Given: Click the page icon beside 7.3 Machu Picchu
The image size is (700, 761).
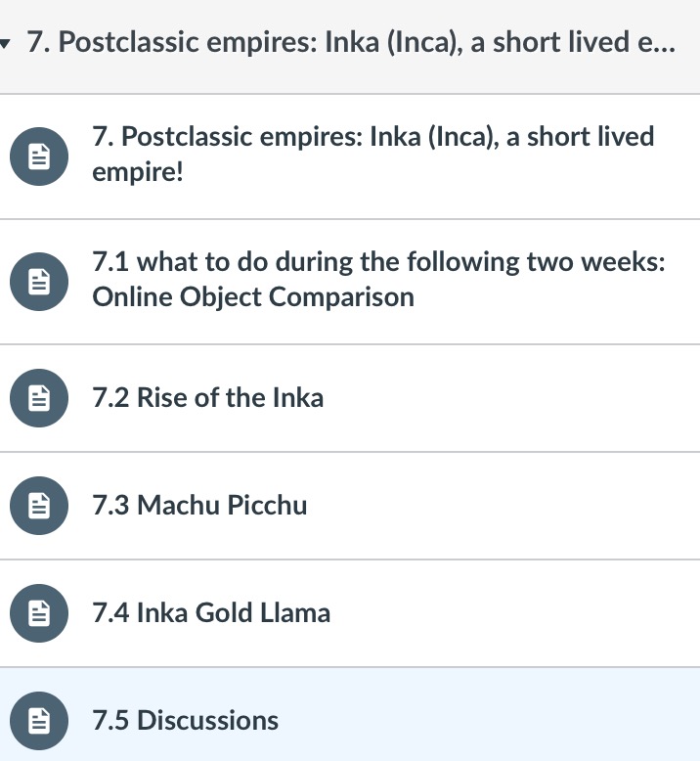Looking at the screenshot, I should point(38,506).
